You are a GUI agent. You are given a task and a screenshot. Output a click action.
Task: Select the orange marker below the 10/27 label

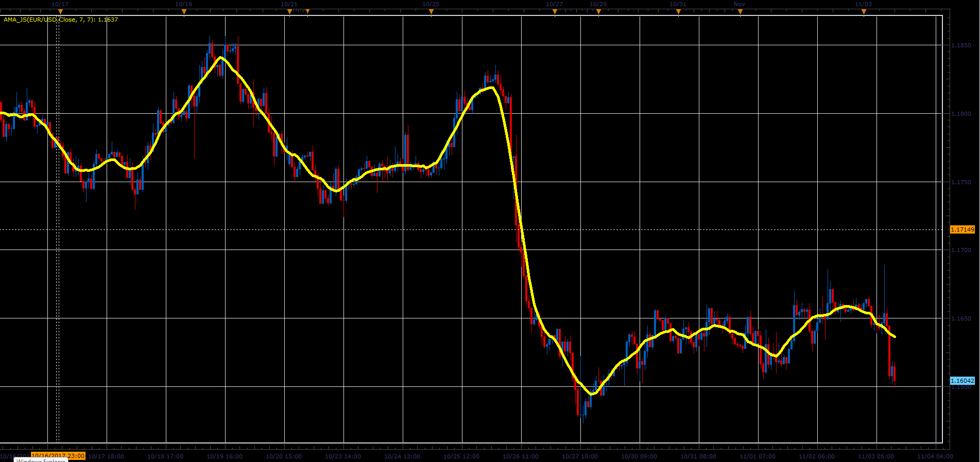pyautogui.click(x=555, y=11)
